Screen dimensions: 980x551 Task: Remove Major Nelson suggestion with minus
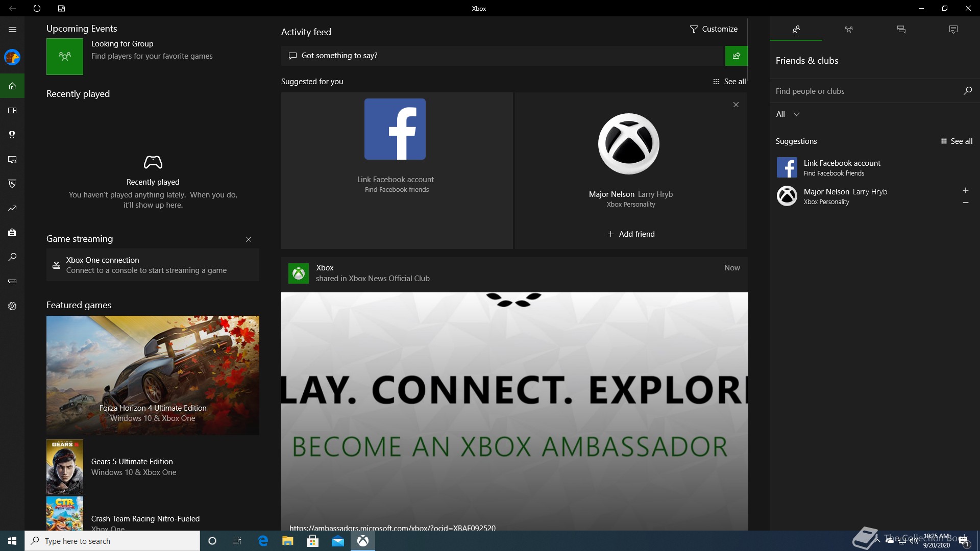pyautogui.click(x=965, y=203)
